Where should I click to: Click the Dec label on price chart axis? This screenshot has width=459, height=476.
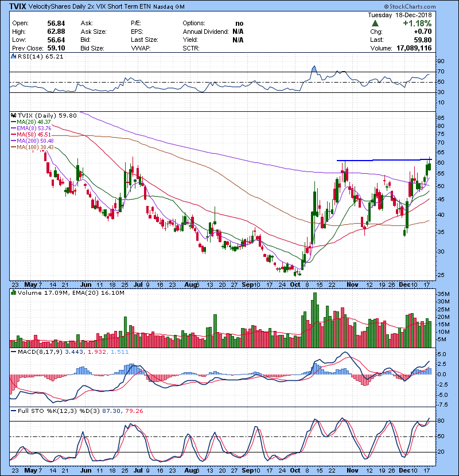coord(404,285)
